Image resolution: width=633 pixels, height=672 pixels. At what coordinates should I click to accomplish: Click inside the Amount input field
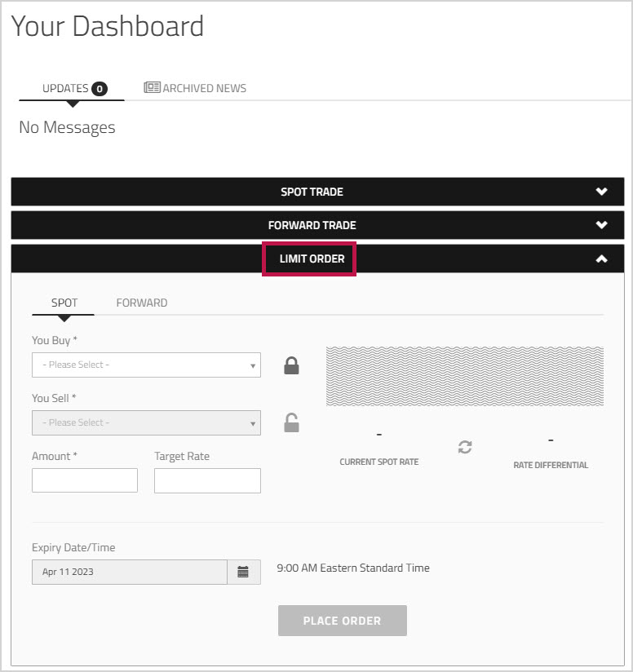click(x=84, y=480)
